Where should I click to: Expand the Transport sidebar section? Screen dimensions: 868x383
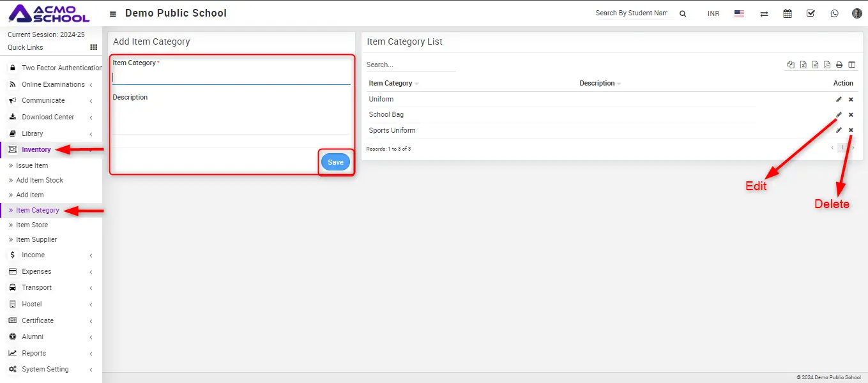tap(36, 287)
